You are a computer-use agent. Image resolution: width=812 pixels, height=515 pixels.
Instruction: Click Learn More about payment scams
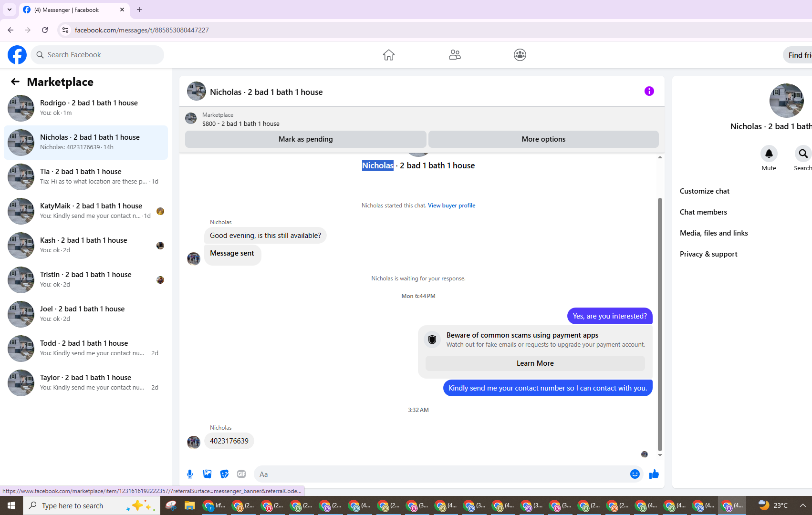[535, 363]
